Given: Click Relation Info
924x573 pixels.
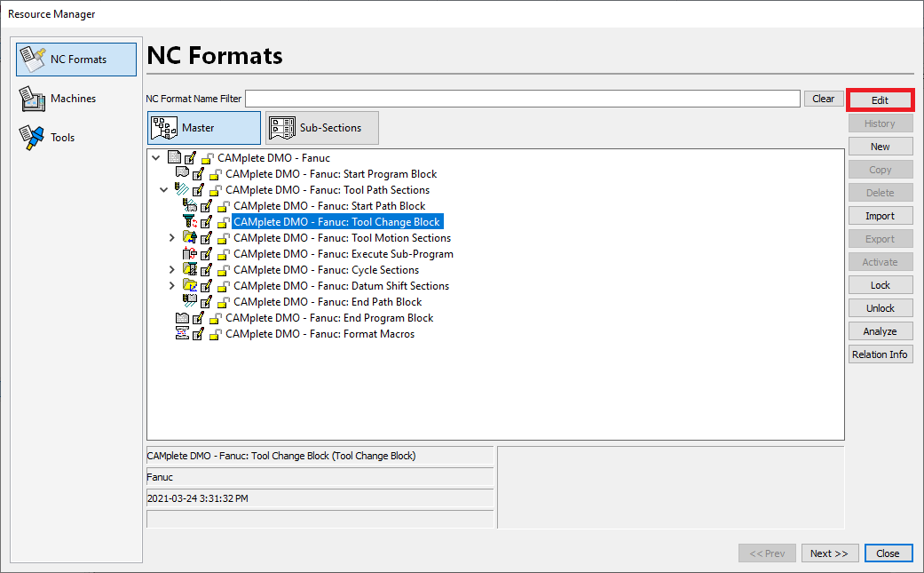Looking at the screenshot, I should pyautogui.click(x=880, y=354).
